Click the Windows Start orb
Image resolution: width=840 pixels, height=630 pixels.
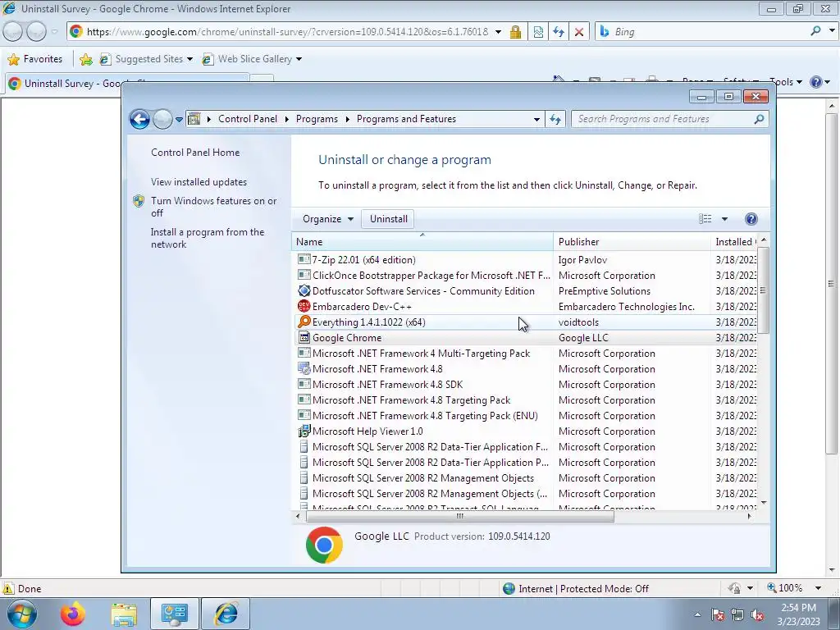click(x=22, y=614)
